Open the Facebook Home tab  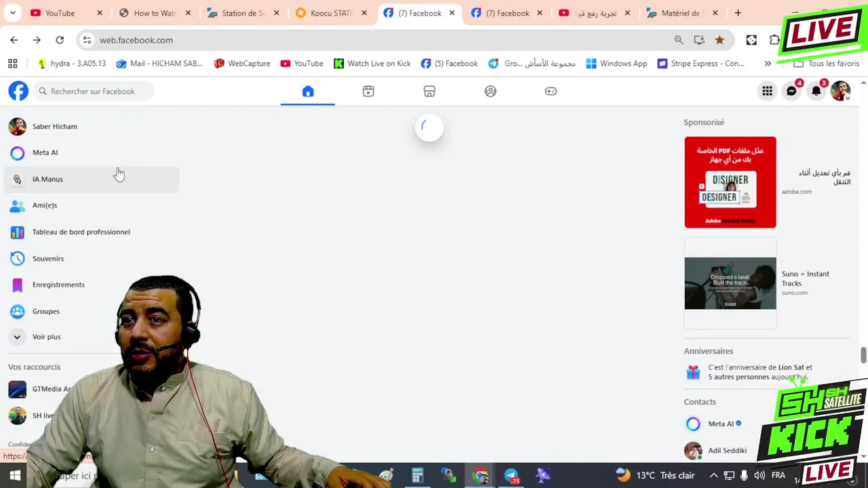click(308, 91)
